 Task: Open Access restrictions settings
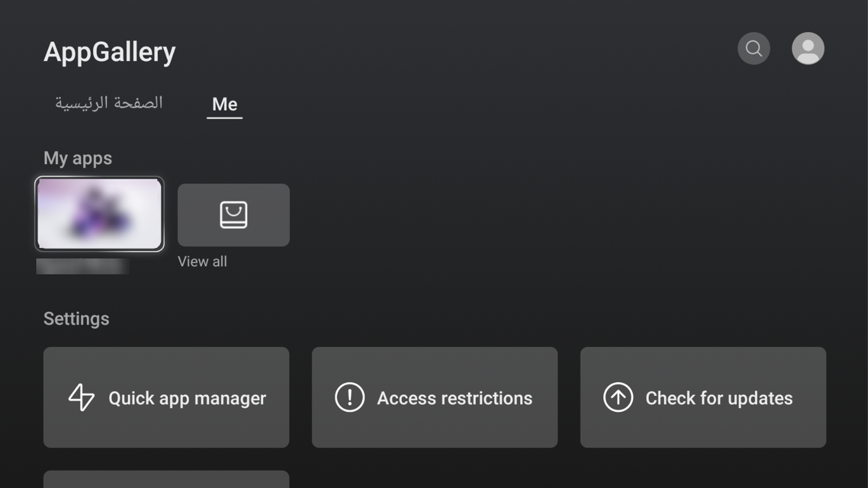click(435, 397)
